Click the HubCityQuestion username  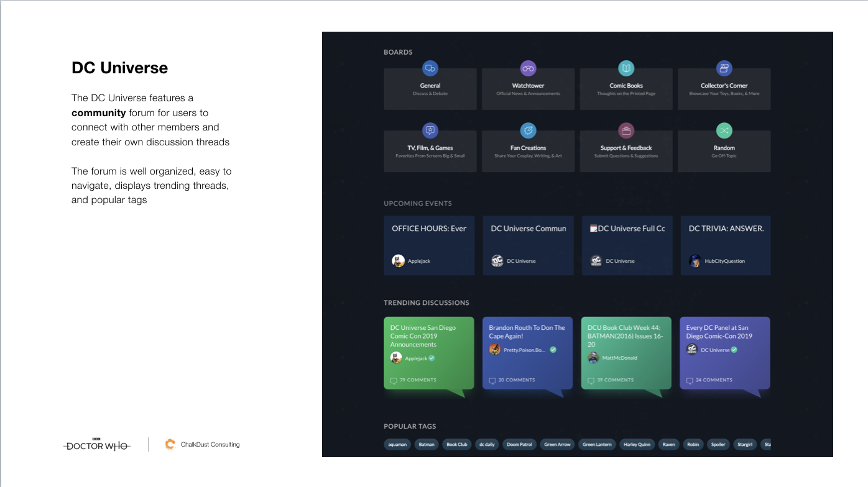(x=724, y=262)
